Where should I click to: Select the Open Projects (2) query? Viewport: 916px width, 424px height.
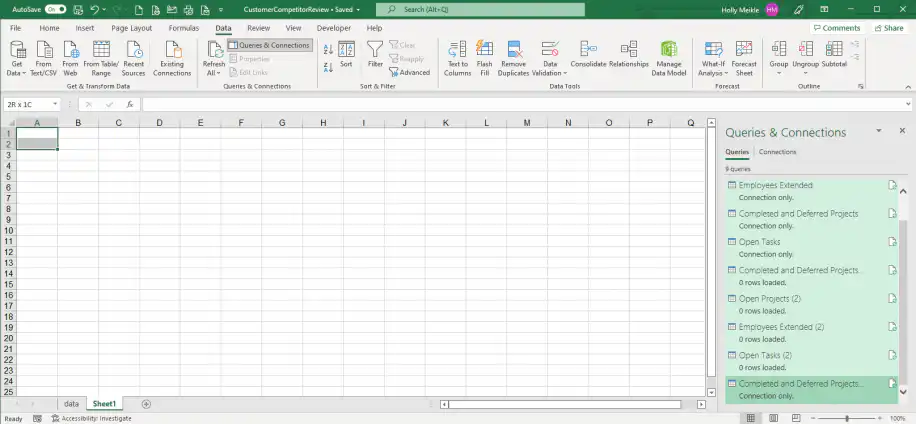point(811,304)
